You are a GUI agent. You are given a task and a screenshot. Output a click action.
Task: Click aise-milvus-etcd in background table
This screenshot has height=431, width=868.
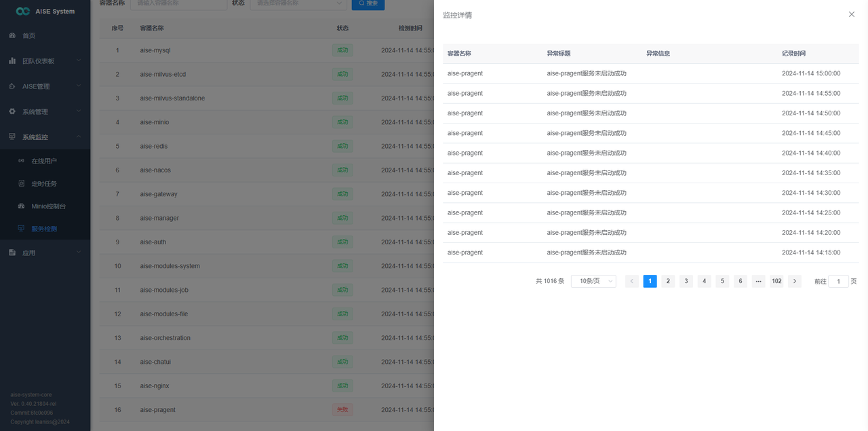[x=163, y=74]
